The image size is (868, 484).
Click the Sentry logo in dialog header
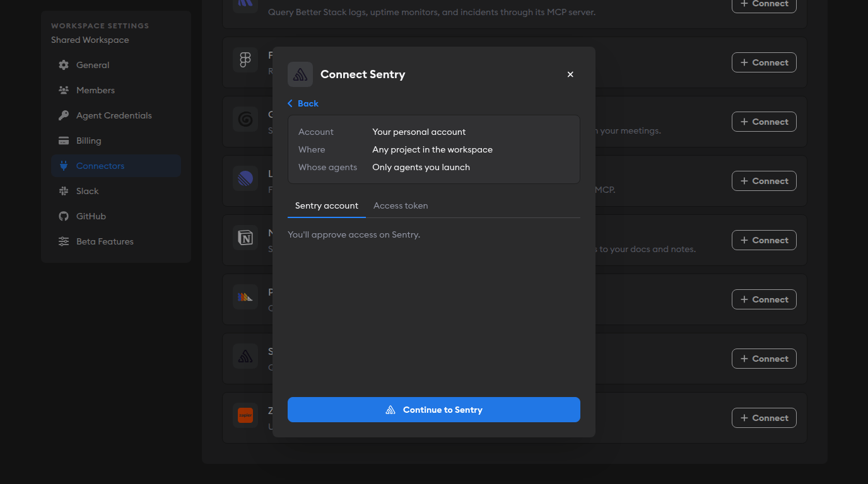(x=300, y=74)
